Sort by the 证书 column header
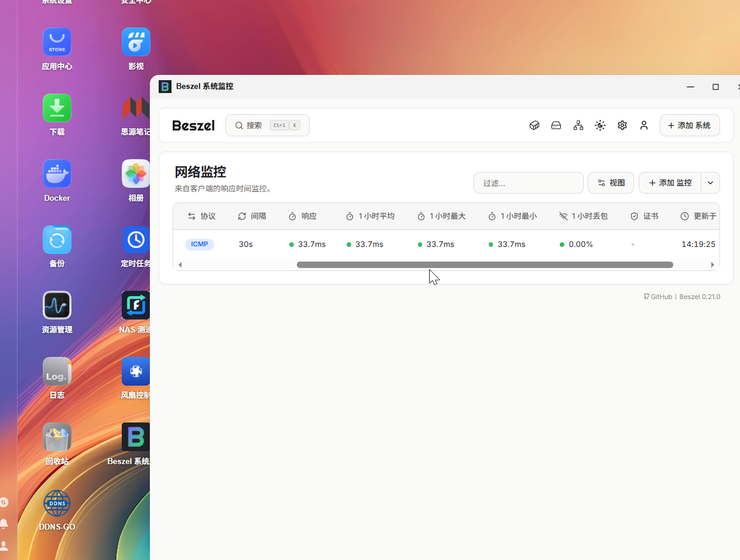 [x=645, y=216]
